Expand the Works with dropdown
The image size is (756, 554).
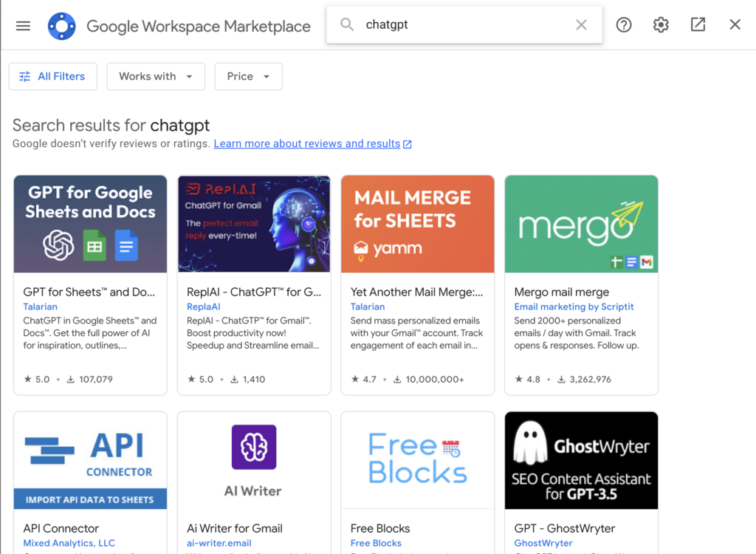click(x=156, y=76)
